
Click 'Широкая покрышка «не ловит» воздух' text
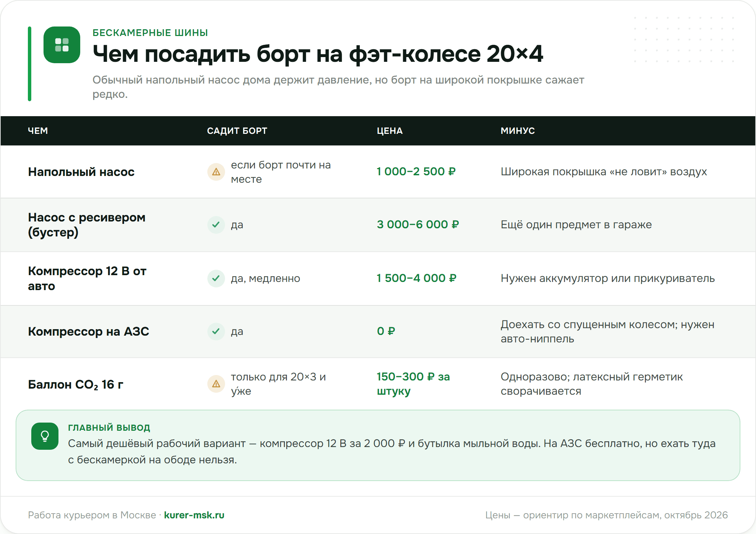coord(604,172)
